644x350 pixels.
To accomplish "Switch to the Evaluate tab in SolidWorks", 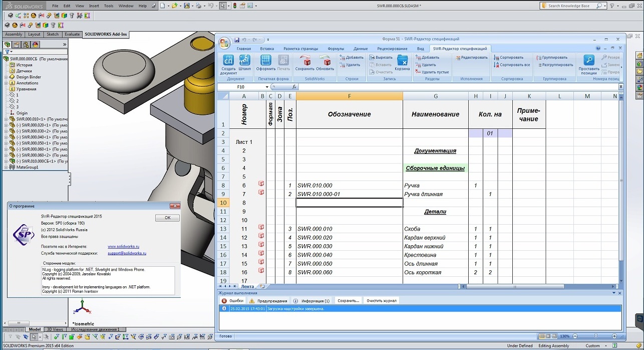I will pyautogui.click(x=72, y=34).
